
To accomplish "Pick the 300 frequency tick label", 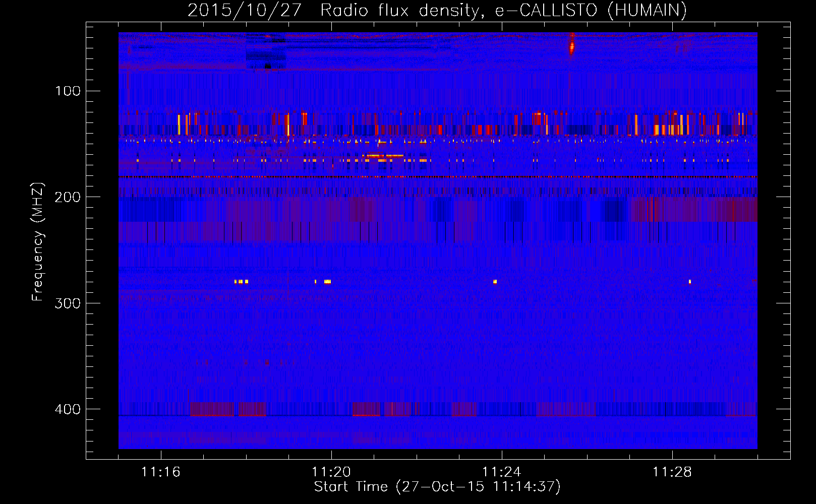I will coord(68,303).
